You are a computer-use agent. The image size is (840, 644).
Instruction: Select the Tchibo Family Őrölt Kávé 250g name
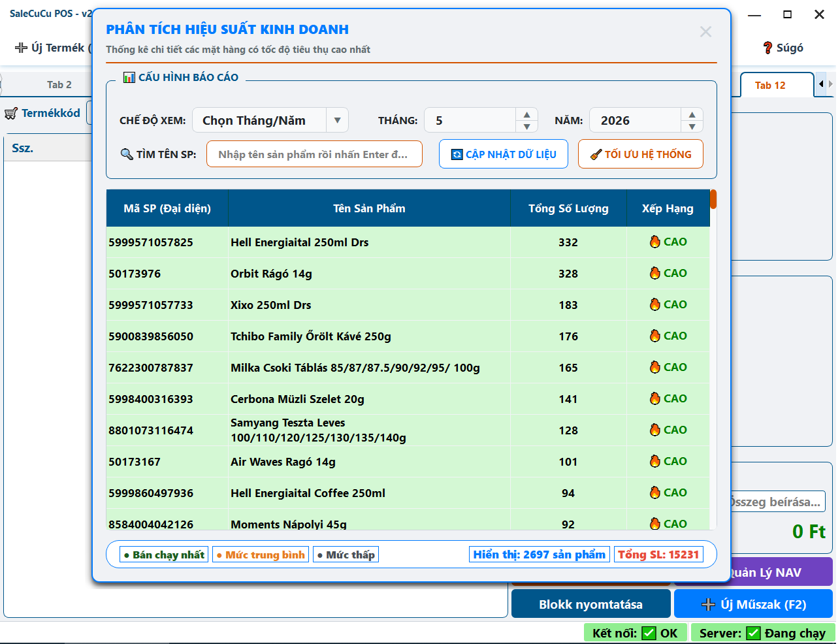(311, 336)
